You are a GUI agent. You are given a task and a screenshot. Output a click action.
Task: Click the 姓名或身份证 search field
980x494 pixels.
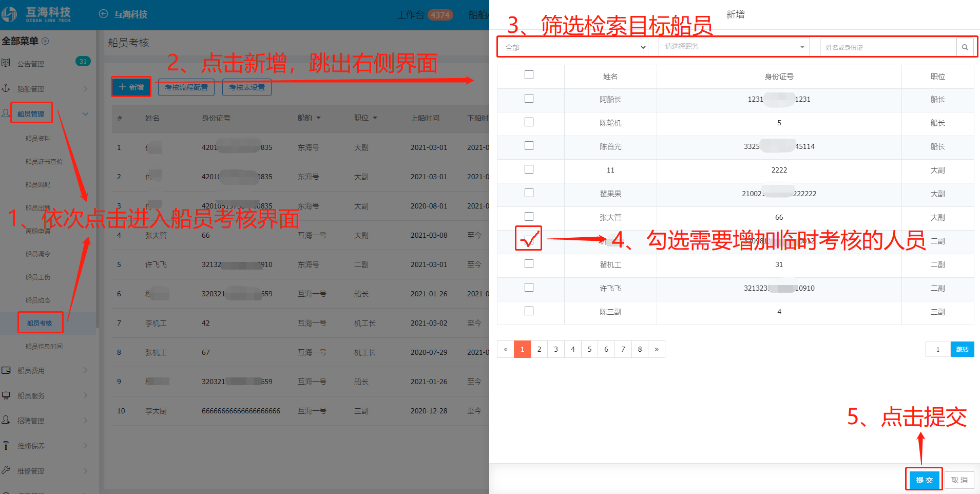point(888,47)
